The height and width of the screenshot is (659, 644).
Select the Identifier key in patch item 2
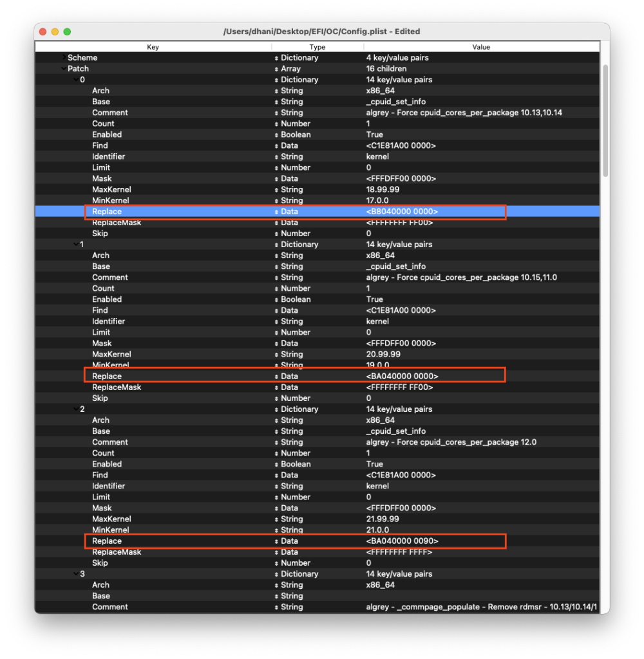point(109,486)
